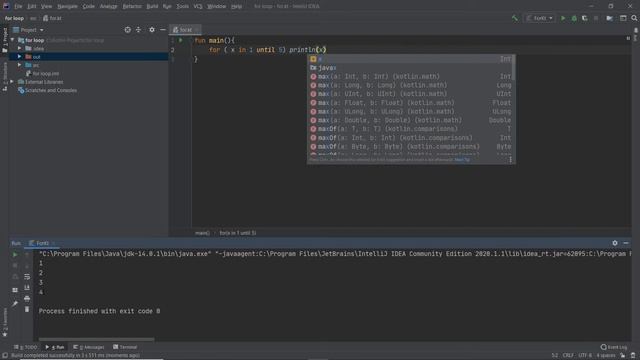640x360 pixels.
Task: Start debugging with the green bug icon
Action: point(574,18)
